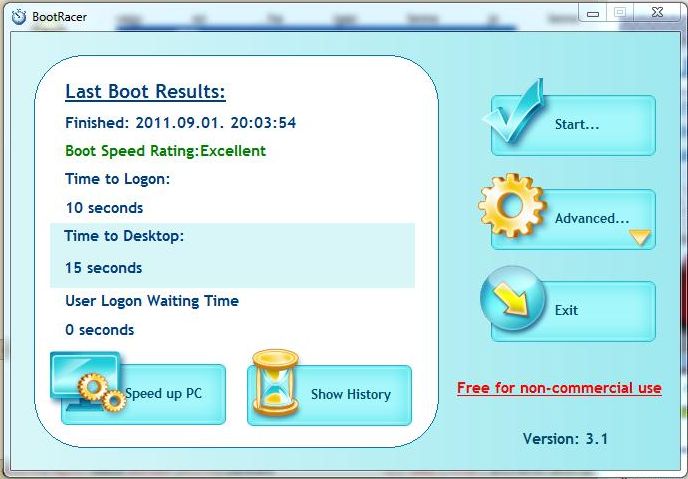This screenshot has height=479, width=688.
Task: Click the blue checkmark icon on Start
Action: coord(514,111)
